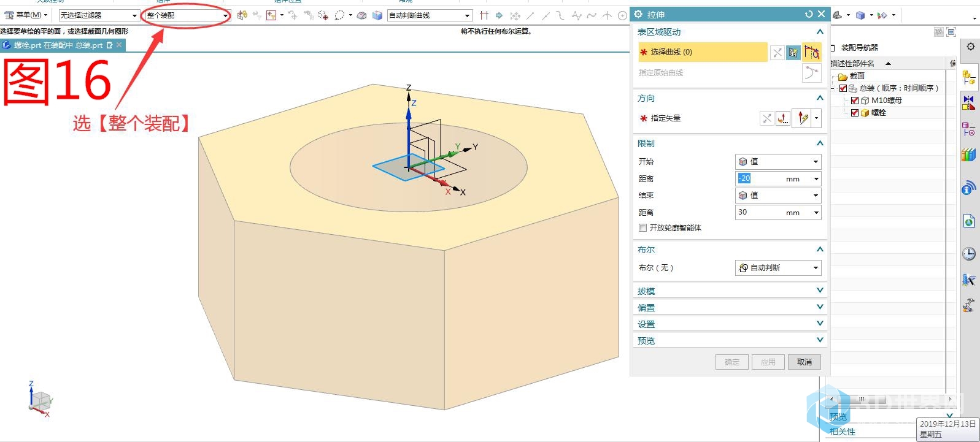Open the 自动判断曲线 curve rule dropdown
Viewport: 980px width, 442px height.
point(430,15)
